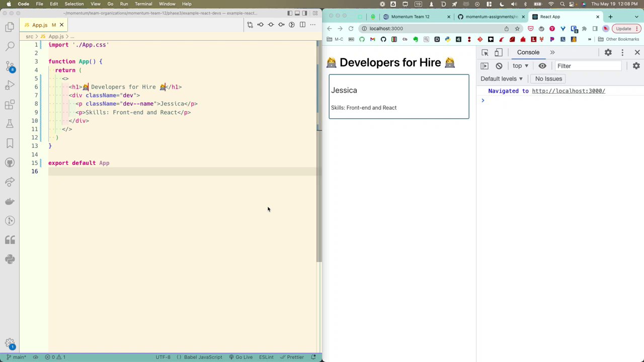
Task: Select the Console tab in DevTools
Action: (528, 52)
